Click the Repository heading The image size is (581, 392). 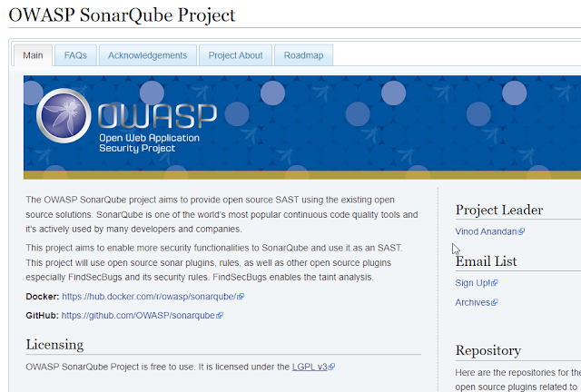[488, 350]
